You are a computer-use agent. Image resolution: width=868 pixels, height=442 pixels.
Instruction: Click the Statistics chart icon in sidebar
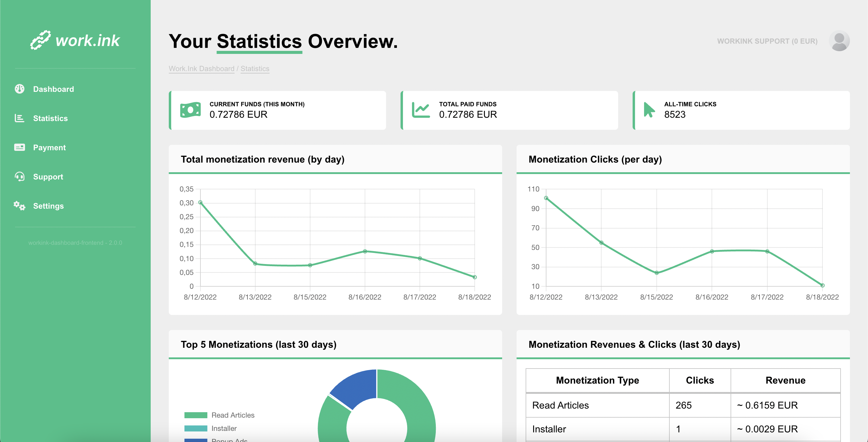pos(20,118)
